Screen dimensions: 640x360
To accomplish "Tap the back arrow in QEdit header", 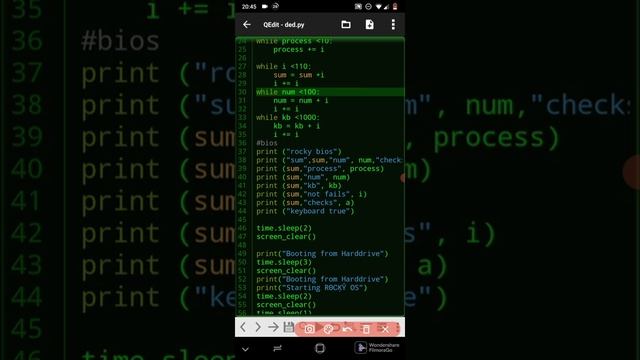I will pos(247,24).
